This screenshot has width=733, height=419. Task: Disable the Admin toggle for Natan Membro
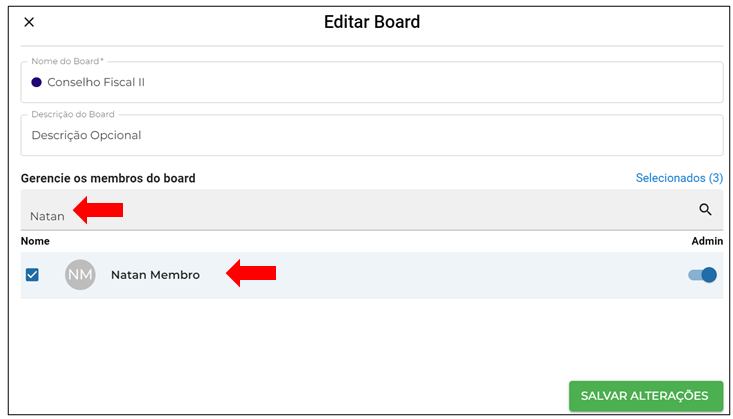(x=702, y=275)
